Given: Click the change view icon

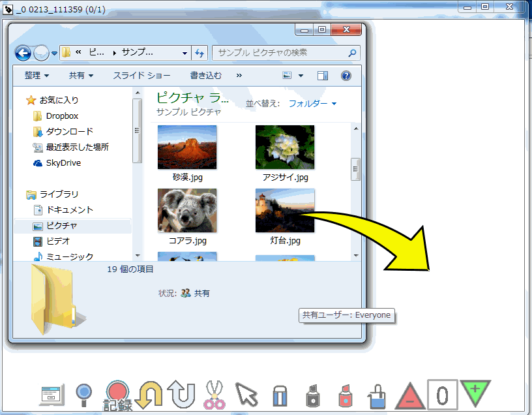Looking at the screenshot, I should point(287,76).
